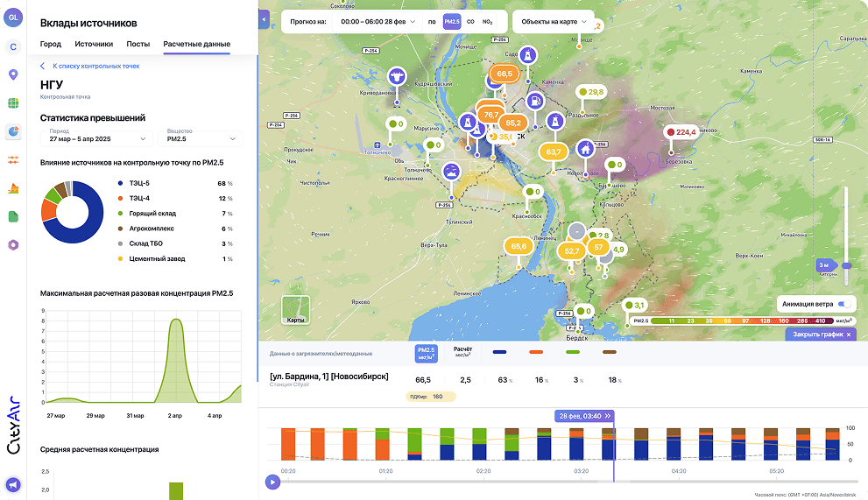Toggle the Анимация ветра switch
The width and height of the screenshot is (868, 500).
pos(845,304)
